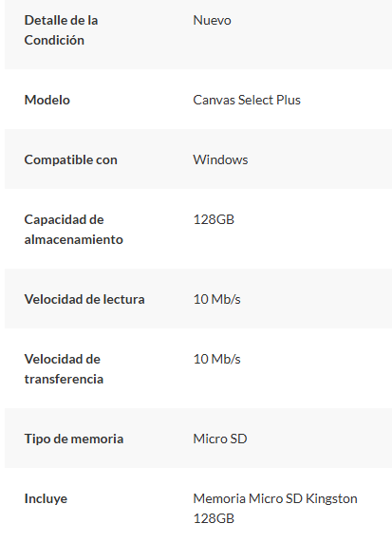Select the 'Canvas Select Plus' model text
This screenshot has width=392, height=542.
click(247, 100)
